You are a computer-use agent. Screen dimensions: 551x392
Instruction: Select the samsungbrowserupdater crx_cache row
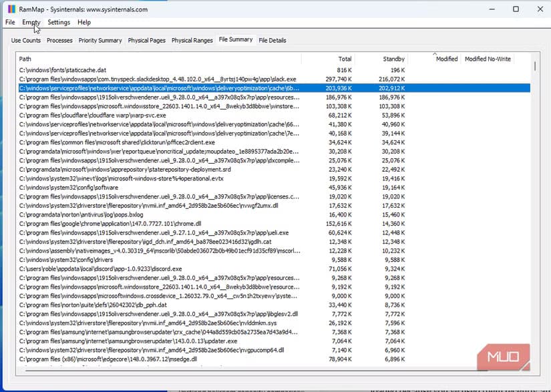[x=274, y=332]
